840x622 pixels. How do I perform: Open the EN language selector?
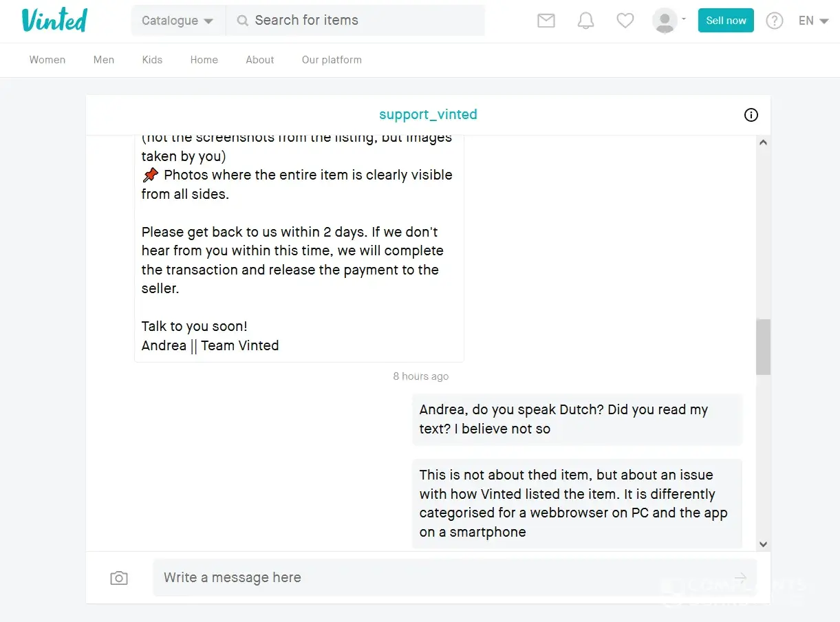[812, 21]
